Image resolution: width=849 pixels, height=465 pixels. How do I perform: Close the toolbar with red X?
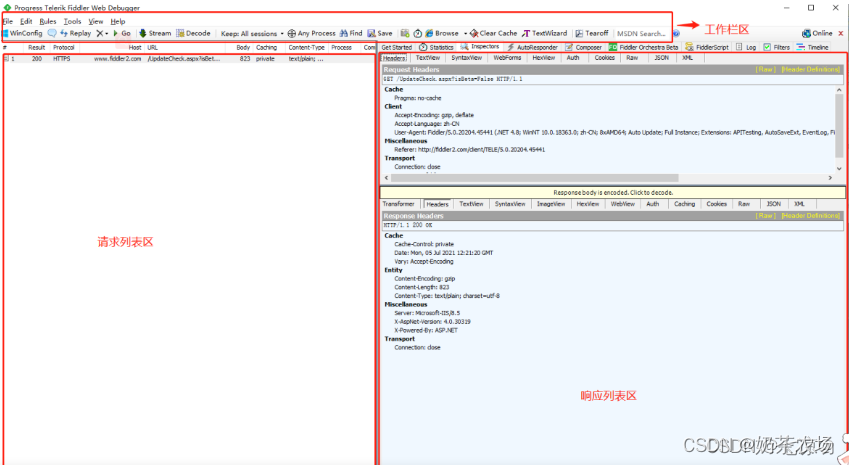[841, 33]
